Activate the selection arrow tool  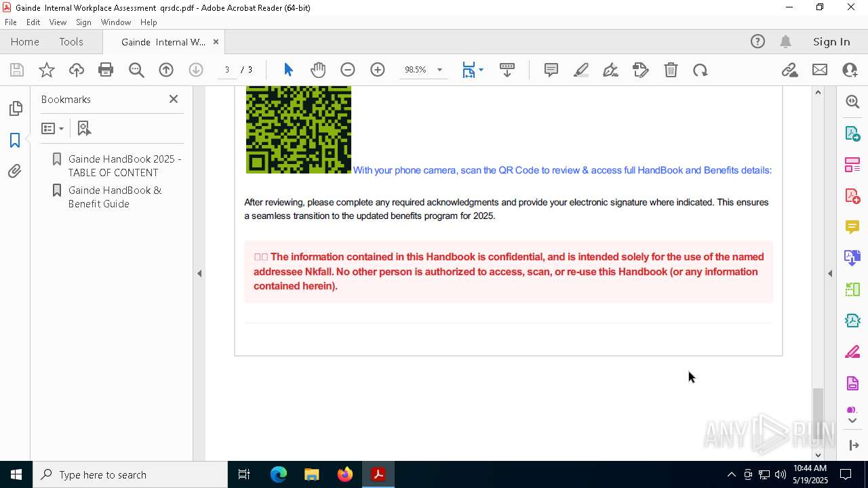click(288, 70)
